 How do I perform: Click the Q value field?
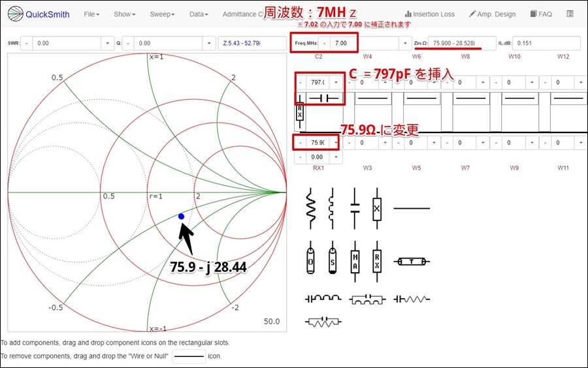point(169,43)
